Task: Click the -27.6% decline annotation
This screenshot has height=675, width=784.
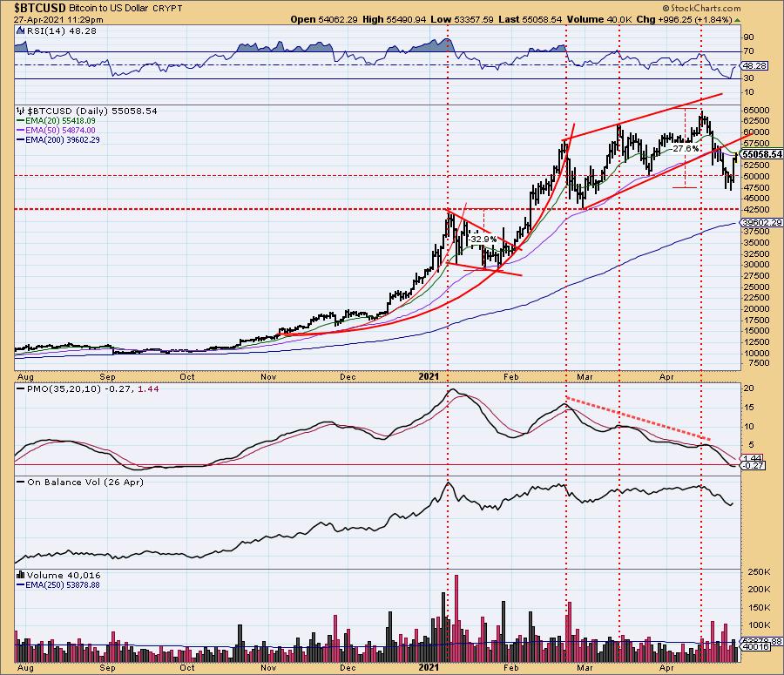Action: [685, 148]
